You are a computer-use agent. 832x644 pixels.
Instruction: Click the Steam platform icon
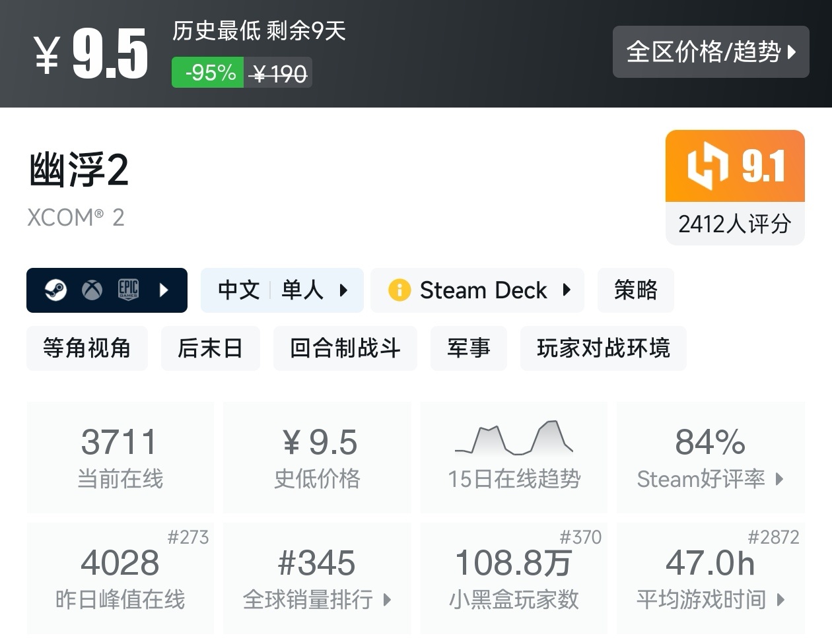coord(55,290)
